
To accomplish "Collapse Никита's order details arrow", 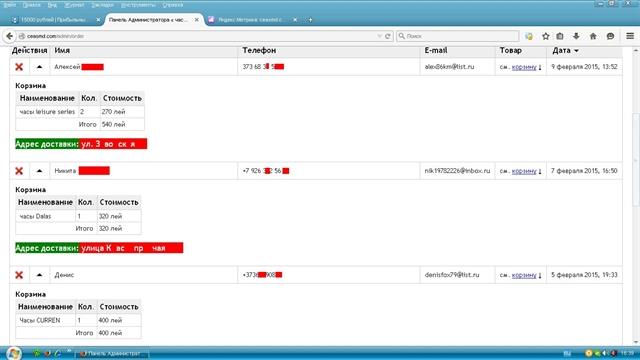I will pyautogui.click(x=39, y=171).
